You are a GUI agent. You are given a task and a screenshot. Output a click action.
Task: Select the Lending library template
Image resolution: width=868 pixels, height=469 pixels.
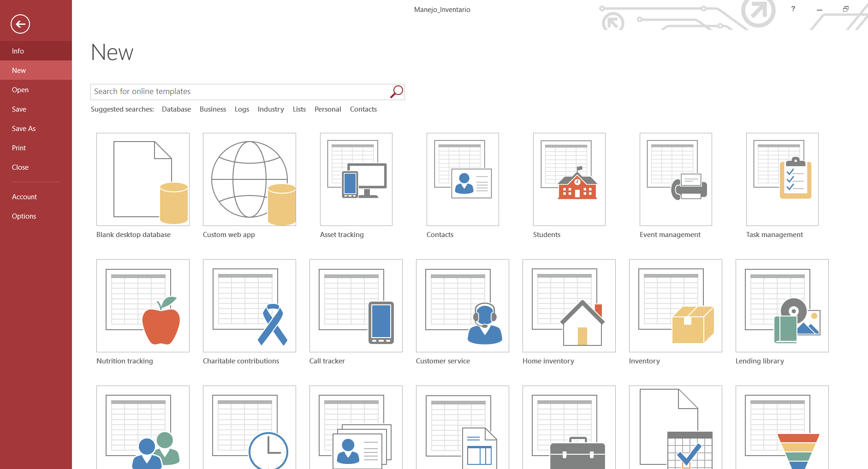click(x=782, y=306)
